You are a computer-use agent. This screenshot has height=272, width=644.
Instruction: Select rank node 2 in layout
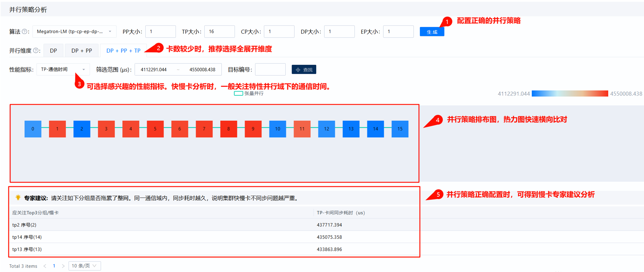82,129
